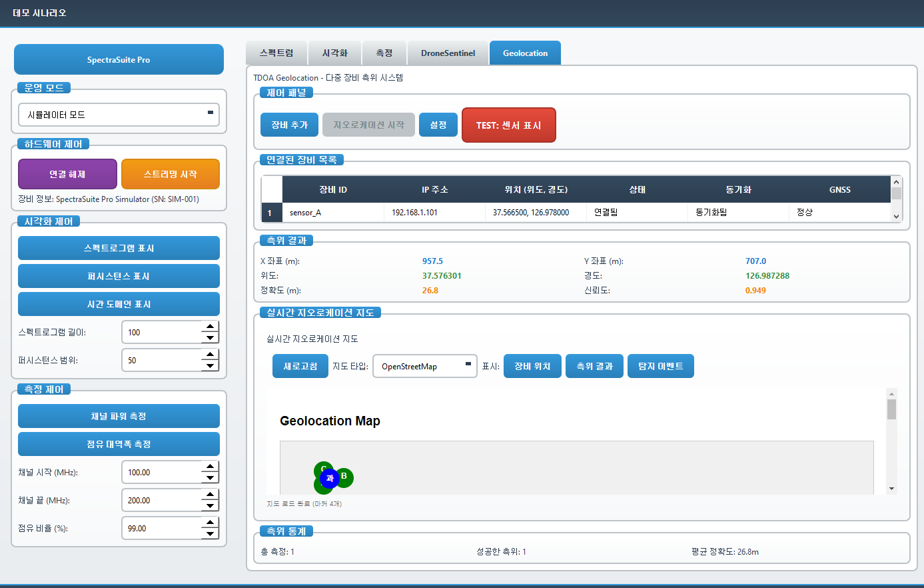Screen dimensions: 924x588
Task: Open the 스펙트럼 tab
Action: pos(276,53)
